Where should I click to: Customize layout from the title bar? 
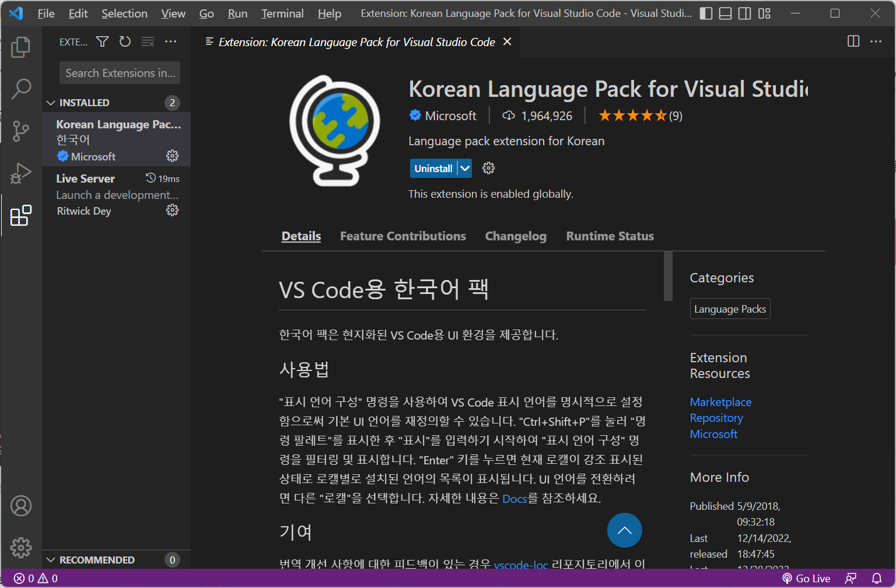click(764, 13)
